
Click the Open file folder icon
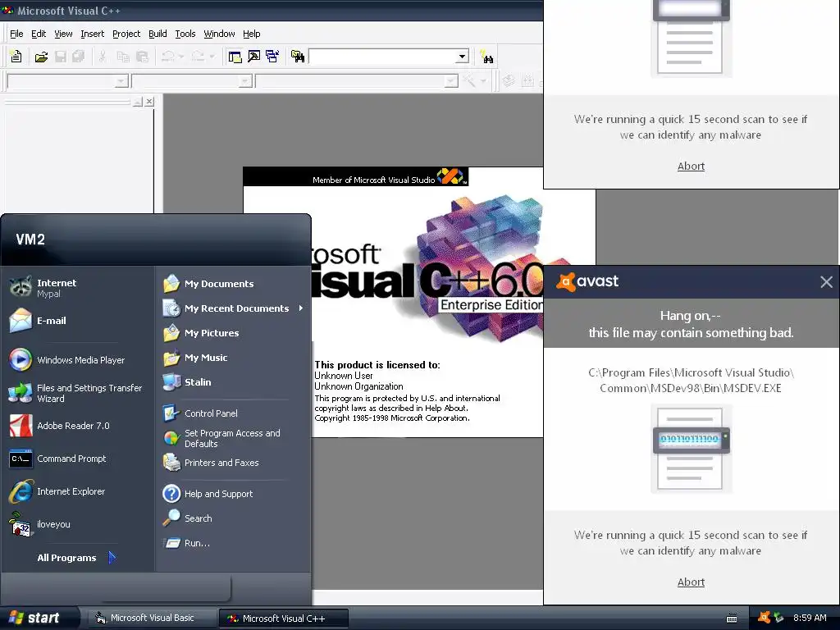(x=41, y=57)
